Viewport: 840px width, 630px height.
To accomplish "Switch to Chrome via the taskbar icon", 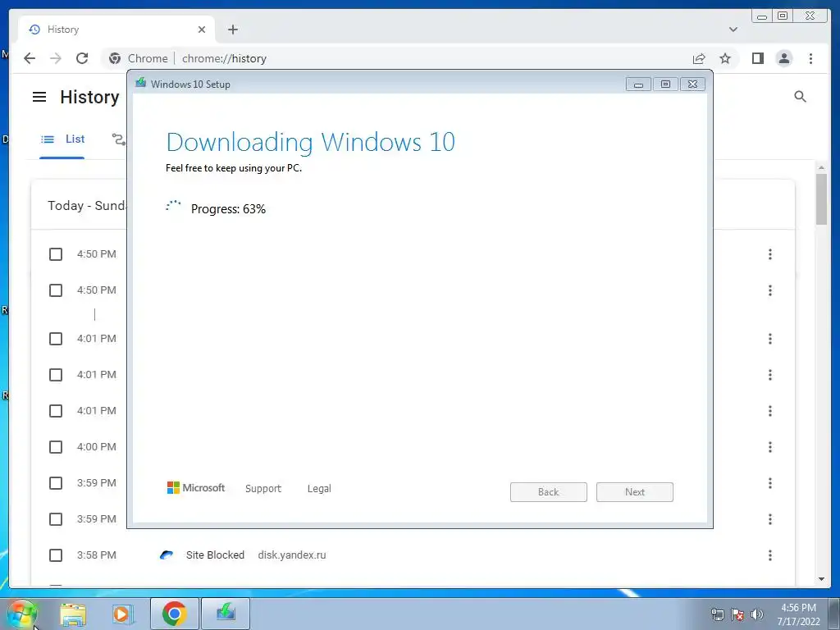I will (x=174, y=614).
